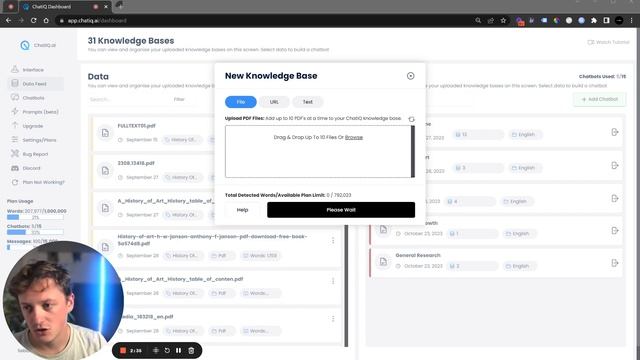Switch to the URL tab

pos(274,102)
